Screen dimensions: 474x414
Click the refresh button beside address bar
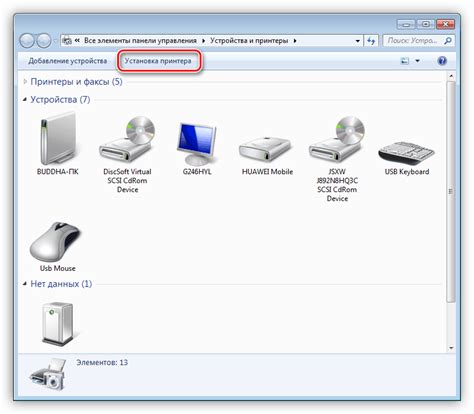click(371, 41)
